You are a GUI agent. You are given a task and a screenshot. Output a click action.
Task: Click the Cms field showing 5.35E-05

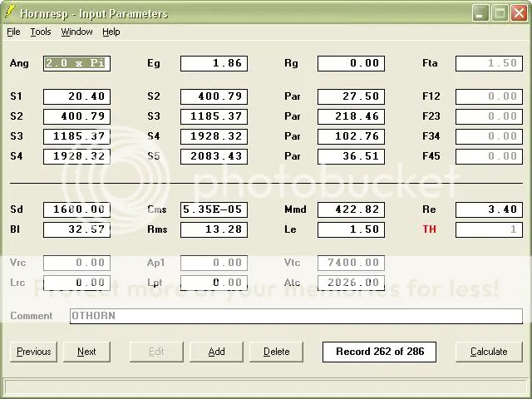click(214, 210)
